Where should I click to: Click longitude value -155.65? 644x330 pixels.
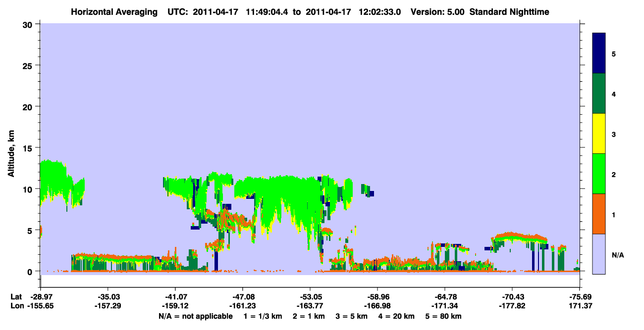(x=40, y=306)
